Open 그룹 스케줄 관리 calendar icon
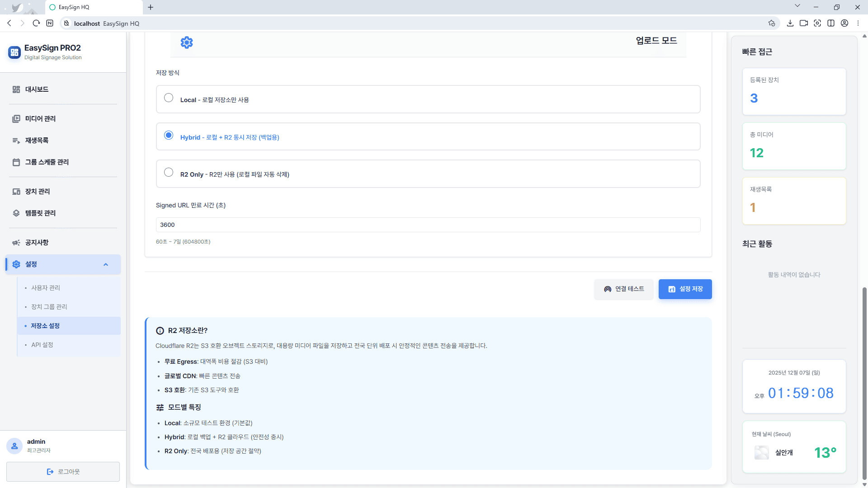The image size is (868, 488). point(16,162)
